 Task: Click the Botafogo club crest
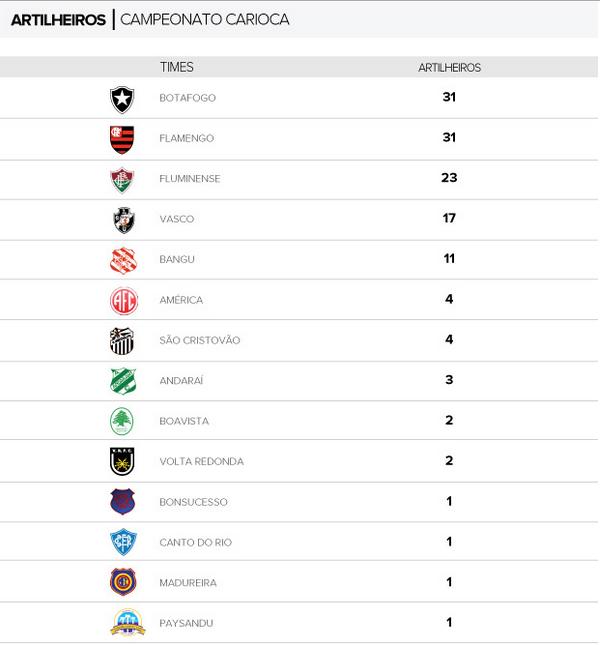[122, 98]
